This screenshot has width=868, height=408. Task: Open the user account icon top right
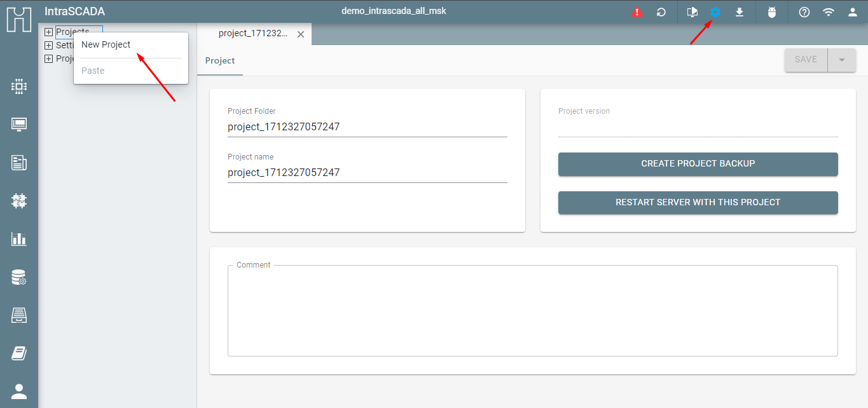852,12
